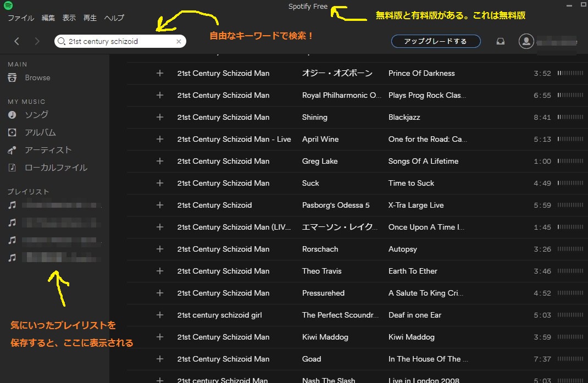588x383 pixels.
Task: Add the Rorschach track with plus
Action: (160, 249)
